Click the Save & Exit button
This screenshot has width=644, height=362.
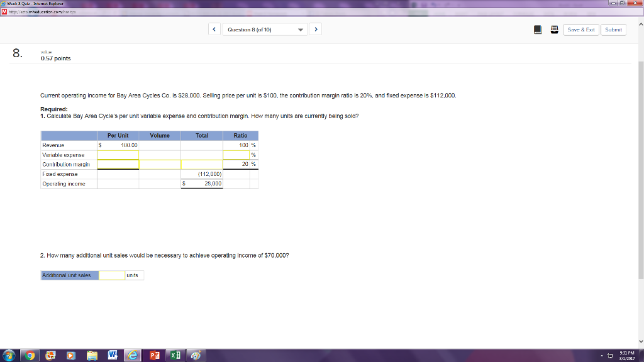tap(580, 30)
